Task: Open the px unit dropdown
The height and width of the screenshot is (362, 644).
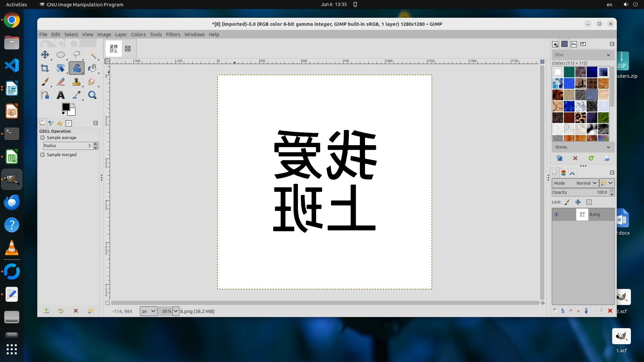Action: click(x=148, y=311)
